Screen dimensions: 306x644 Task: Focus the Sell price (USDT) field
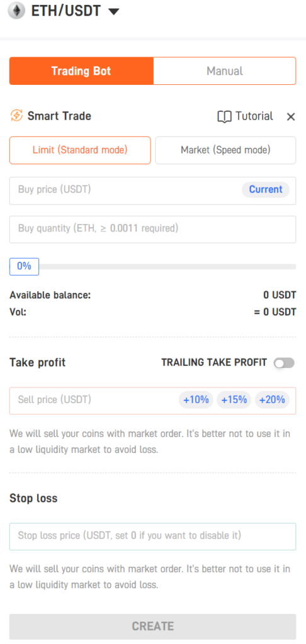[x=152, y=401]
